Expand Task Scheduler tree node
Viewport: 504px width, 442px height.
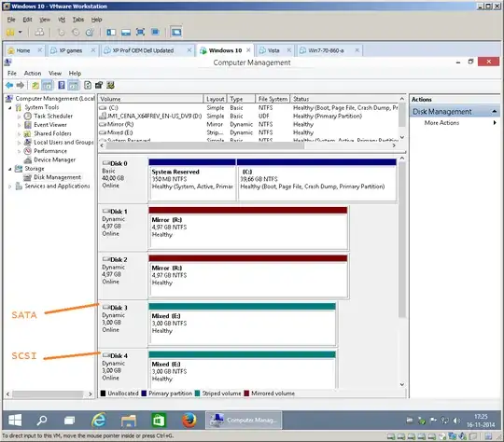coord(19,117)
